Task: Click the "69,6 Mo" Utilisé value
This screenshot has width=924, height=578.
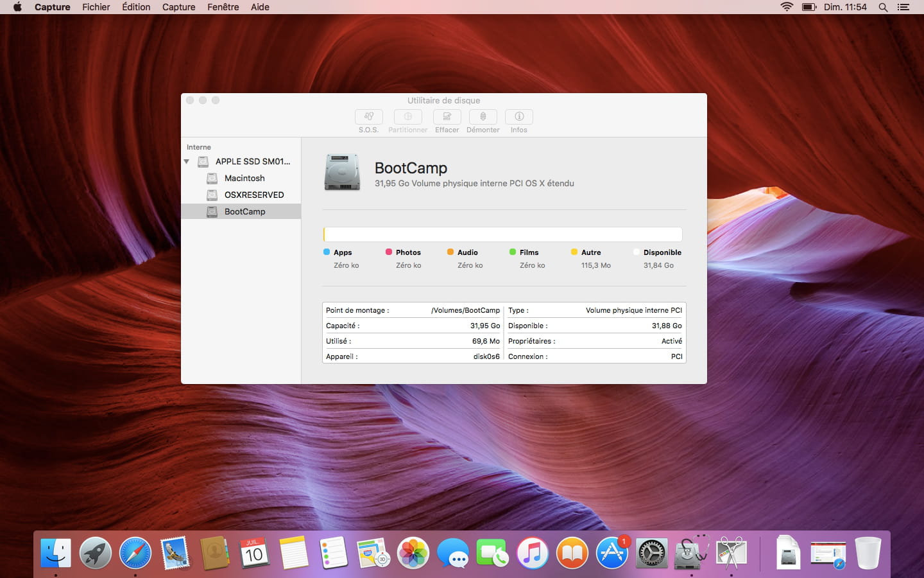Action: [x=486, y=341]
